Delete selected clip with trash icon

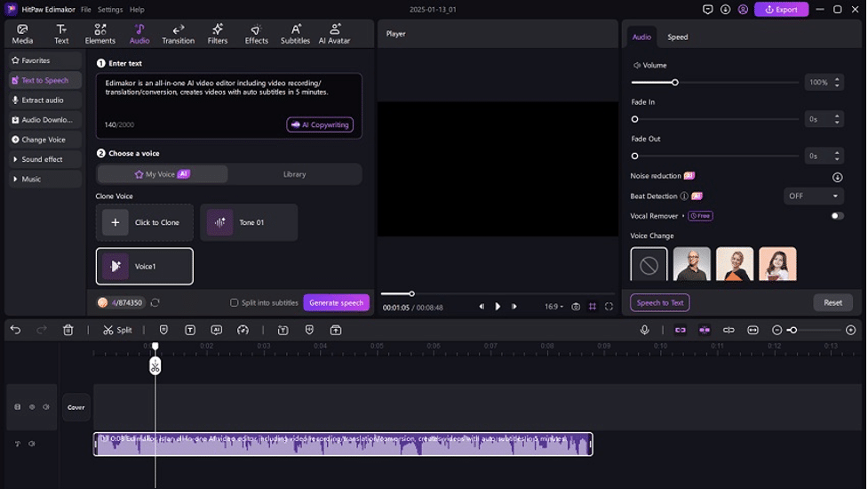68,330
